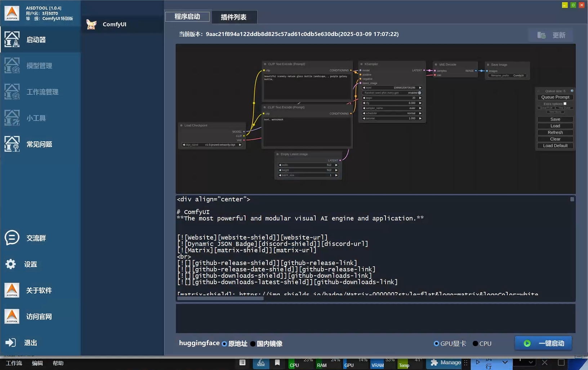
Task: Open the 编辑 menu at bottom
Action: [37, 363]
